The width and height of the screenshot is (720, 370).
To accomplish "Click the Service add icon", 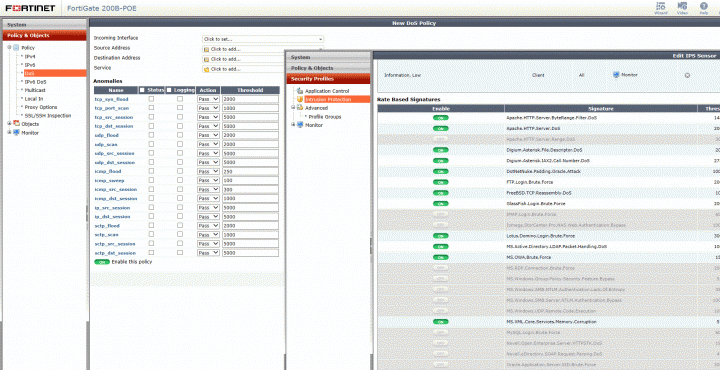I will [x=207, y=69].
